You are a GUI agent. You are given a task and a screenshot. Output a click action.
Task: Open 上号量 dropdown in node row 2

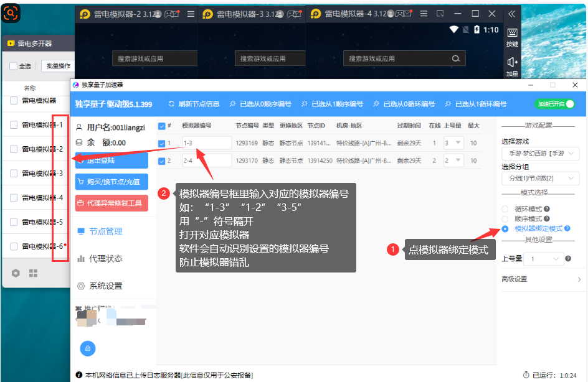453,161
